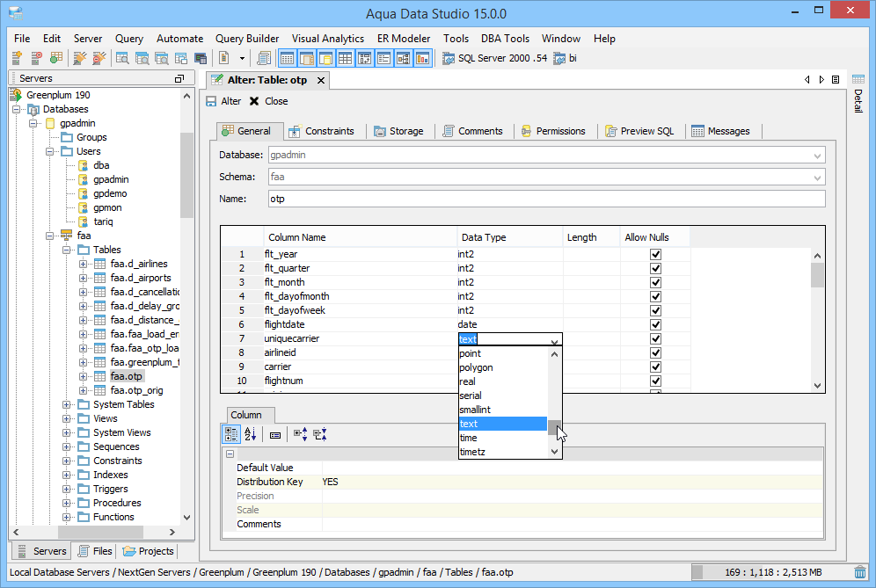This screenshot has width=876, height=588.
Task: Open the Schema faa combo box
Action: (x=546, y=177)
